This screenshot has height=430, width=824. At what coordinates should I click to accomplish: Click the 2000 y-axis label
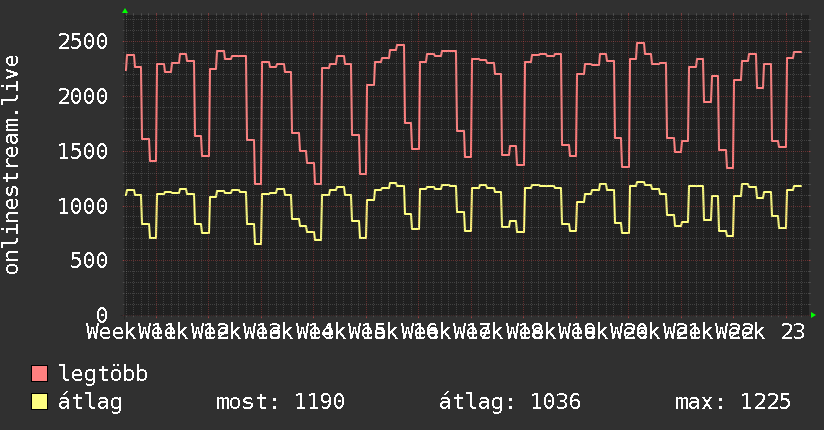click(83, 97)
